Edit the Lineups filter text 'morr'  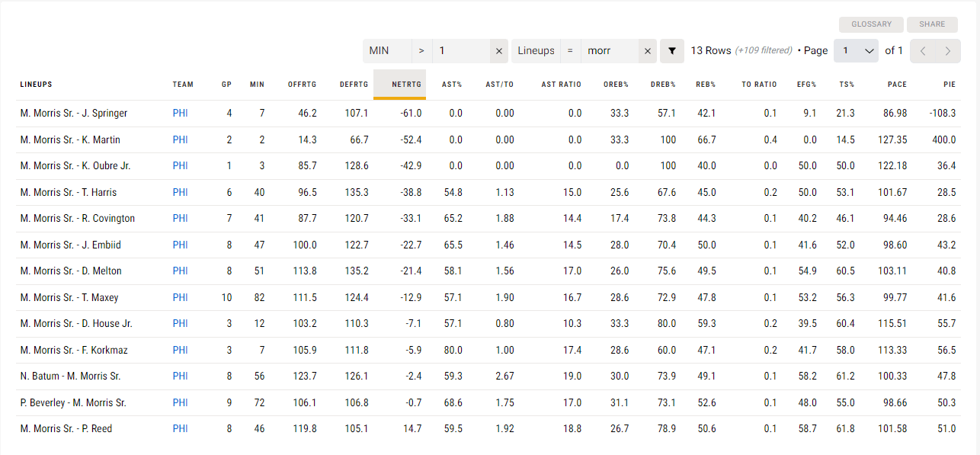click(x=608, y=51)
